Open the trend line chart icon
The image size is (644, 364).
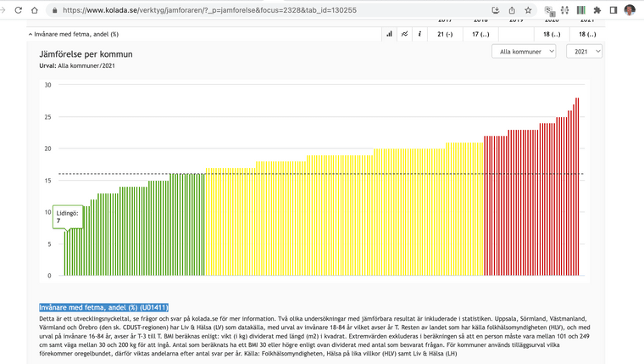(404, 34)
